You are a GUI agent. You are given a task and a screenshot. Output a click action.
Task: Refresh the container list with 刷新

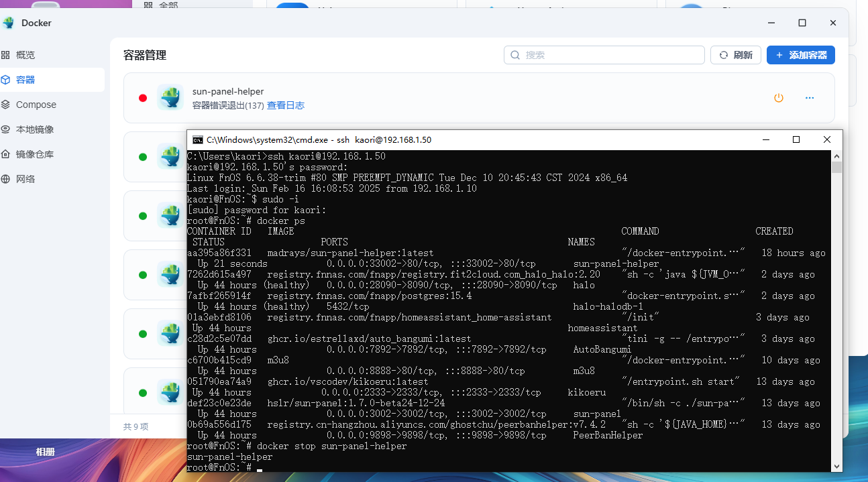point(736,55)
